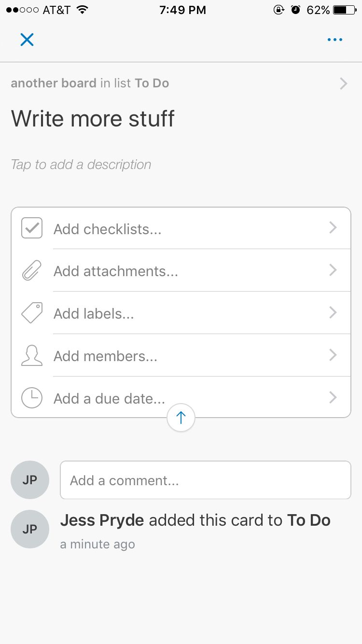Open the three-dot more options menu
Viewport: 362px width, 644px height.
click(334, 40)
